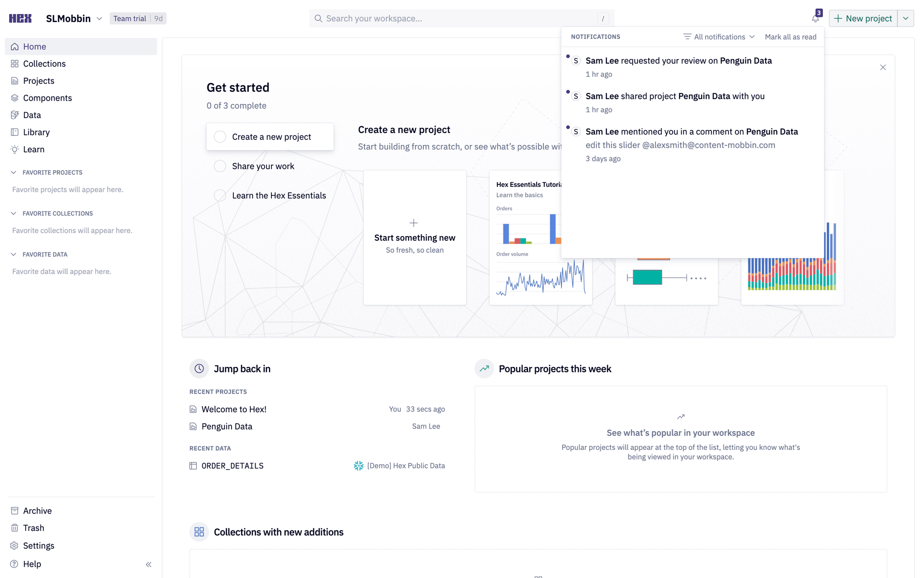Click the Team trial 9d badge
Image resolution: width=924 pixels, height=578 pixels.
138,18
